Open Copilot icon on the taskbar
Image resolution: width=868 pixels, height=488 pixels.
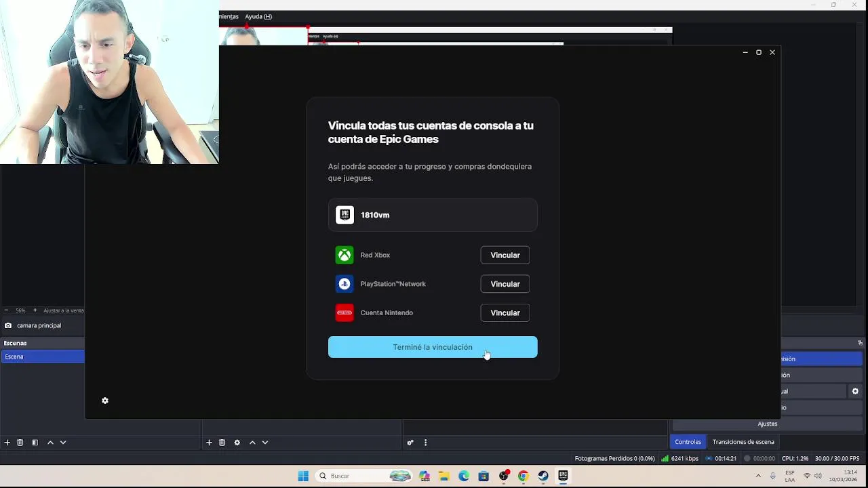click(x=425, y=476)
